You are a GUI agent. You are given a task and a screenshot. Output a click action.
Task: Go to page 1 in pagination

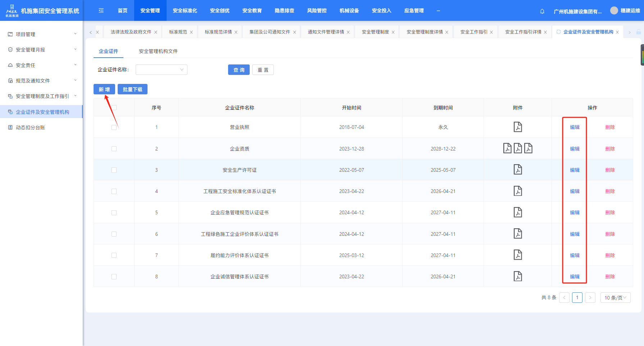pos(577,298)
